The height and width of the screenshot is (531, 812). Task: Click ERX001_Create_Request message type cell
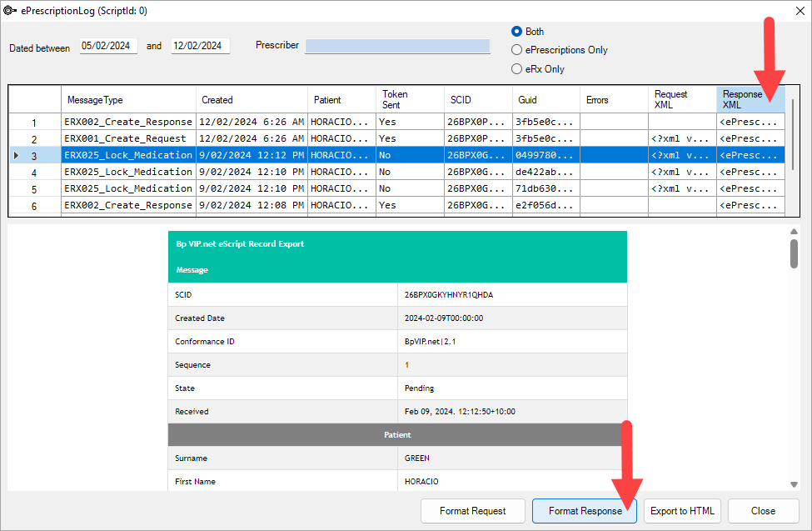point(128,139)
